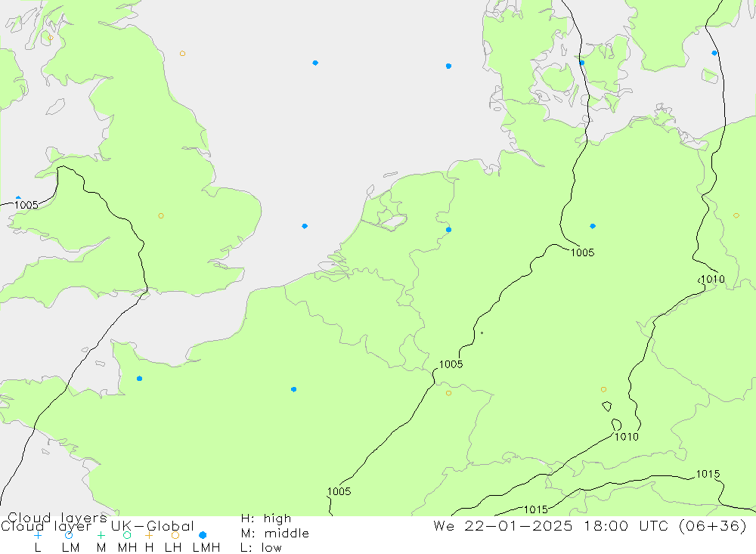756x554 pixels.
Task: Click the blue open-circle LM legend symbol
Action: [x=69, y=535]
